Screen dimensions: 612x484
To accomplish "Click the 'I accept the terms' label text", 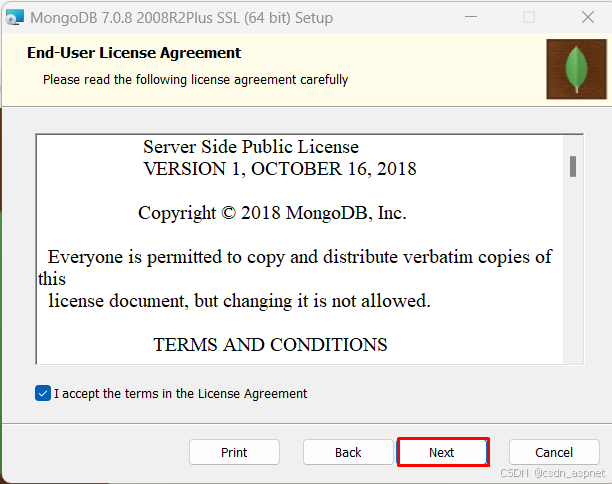I will (x=180, y=393).
